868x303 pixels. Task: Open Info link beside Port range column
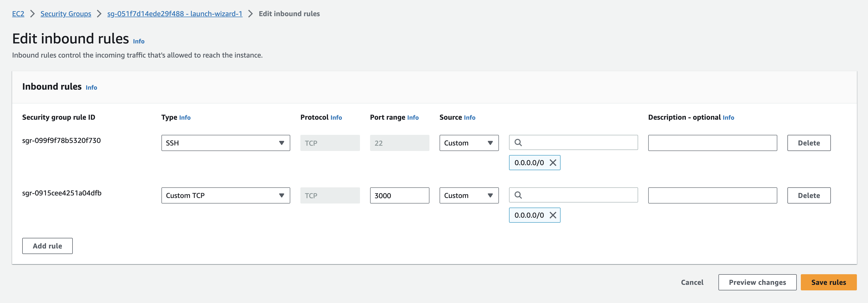click(x=413, y=117)
